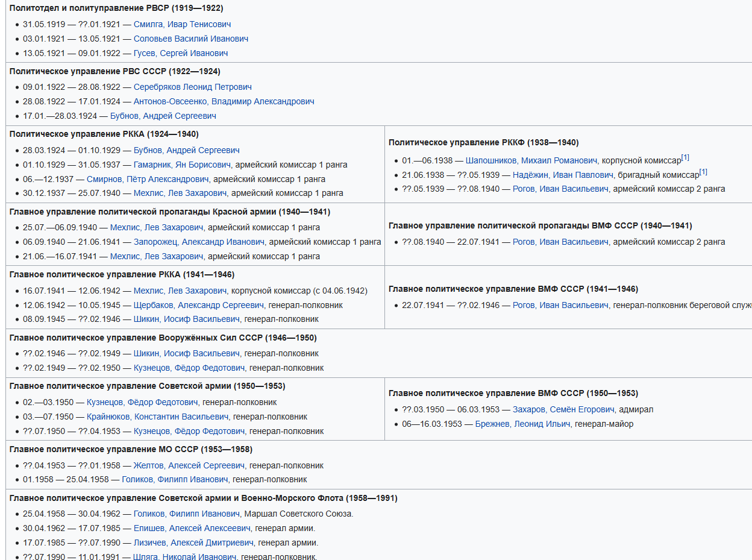Click footnote [1] after Шапошников's корпусной комиссар
This screenshot has height=560, width=752.
coord(685,158)
